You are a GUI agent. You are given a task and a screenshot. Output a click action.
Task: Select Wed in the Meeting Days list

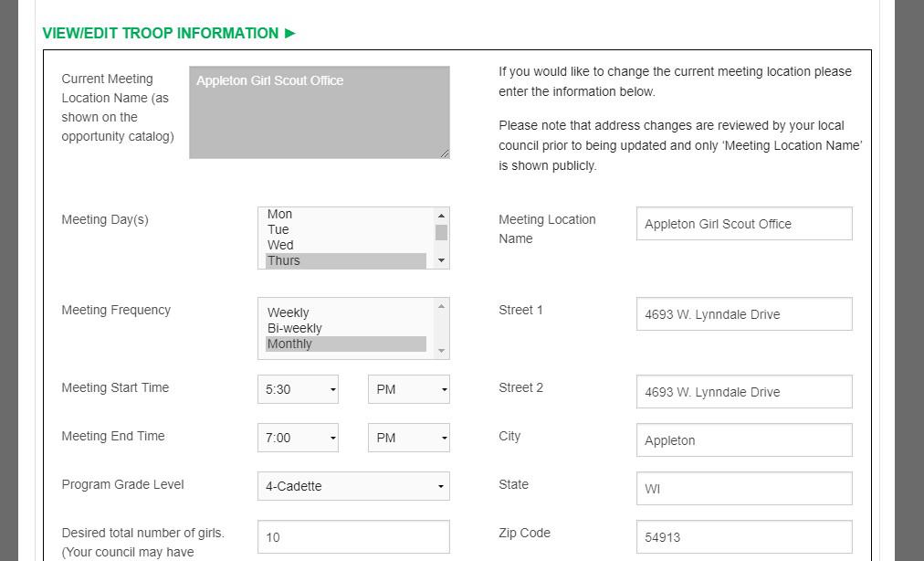(346, 245)
